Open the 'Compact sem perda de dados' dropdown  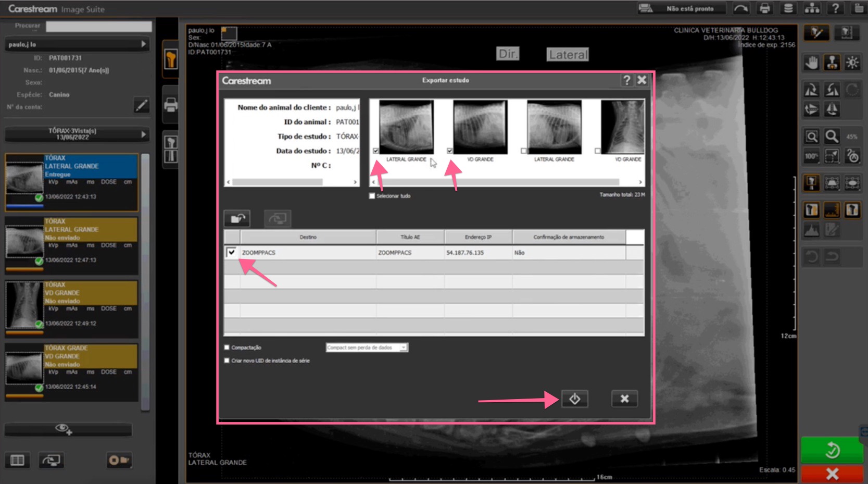tap(404, 347)
